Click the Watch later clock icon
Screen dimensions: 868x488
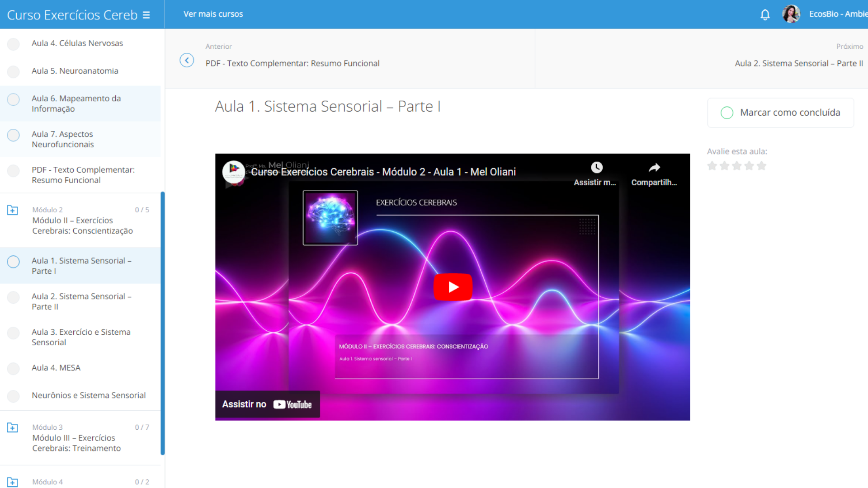pos(597,168)
